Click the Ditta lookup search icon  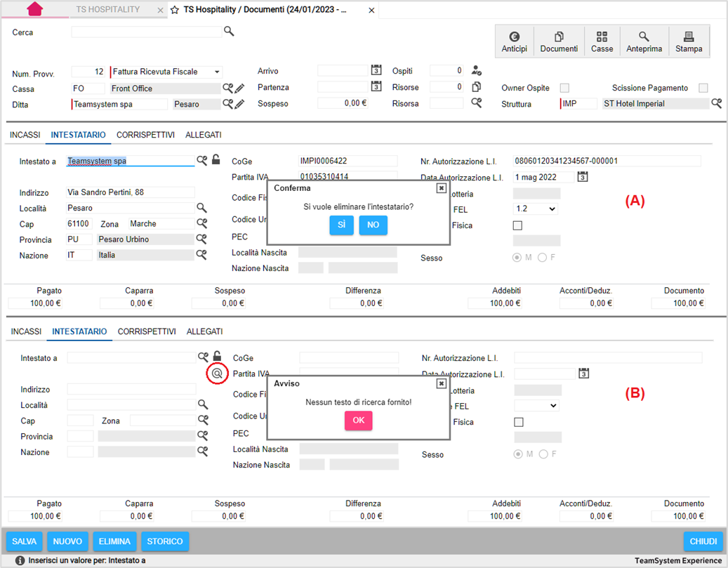pyautogui.click(x=227, y=104)
